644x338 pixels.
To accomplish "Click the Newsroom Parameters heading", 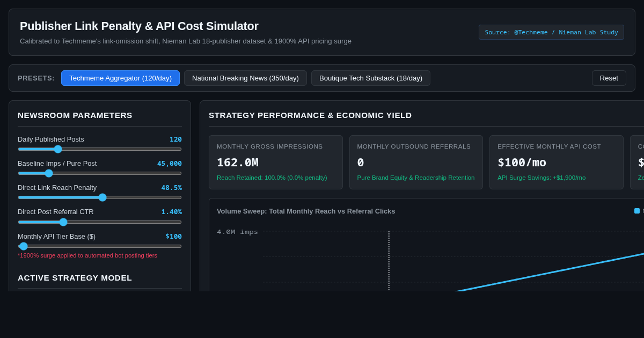I will 75,115.
